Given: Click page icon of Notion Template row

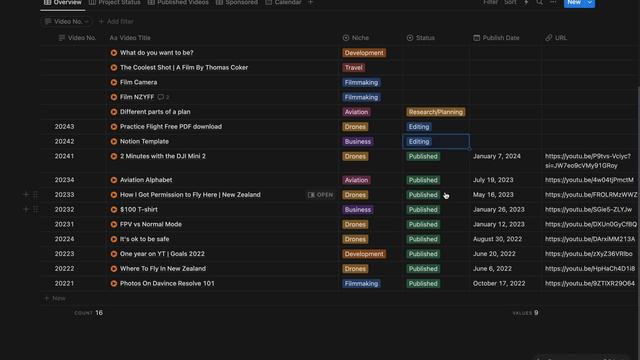Looking at the screenshot, I should 114,141.
